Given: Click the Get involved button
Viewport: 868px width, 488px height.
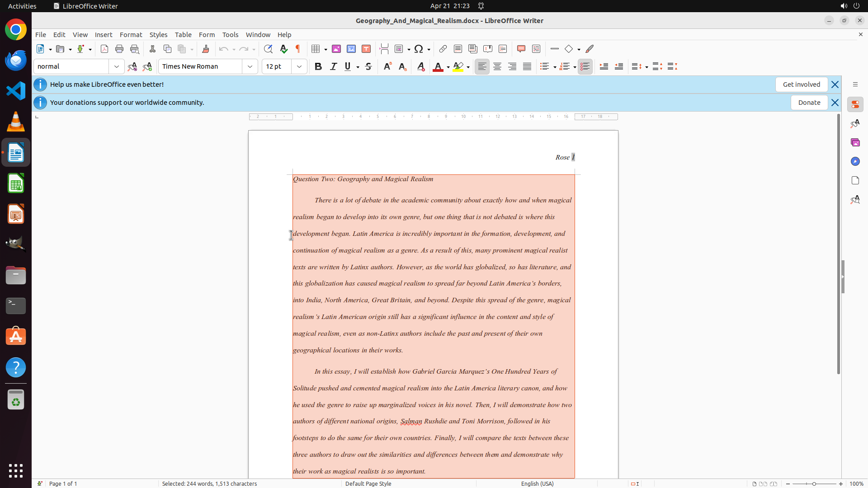Looking at the screenshot, I should (801, 84).
